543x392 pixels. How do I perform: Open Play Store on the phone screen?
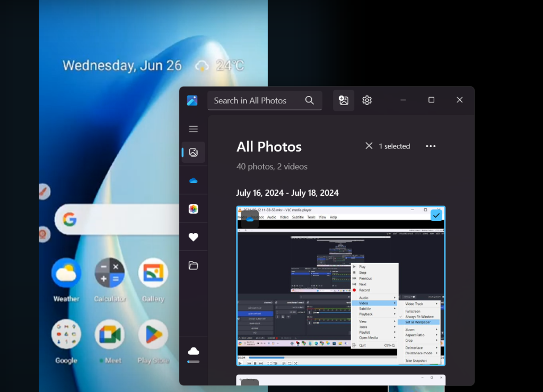(153, 334)
